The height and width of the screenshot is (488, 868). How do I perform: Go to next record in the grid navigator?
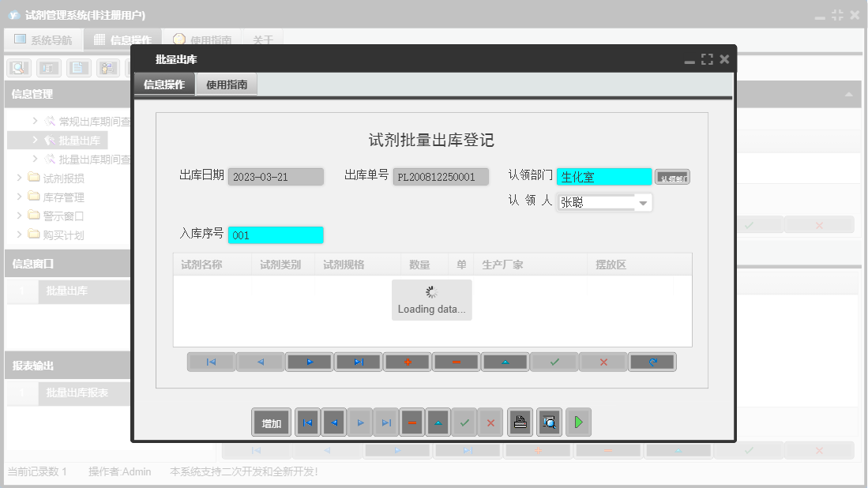(309, 361)
